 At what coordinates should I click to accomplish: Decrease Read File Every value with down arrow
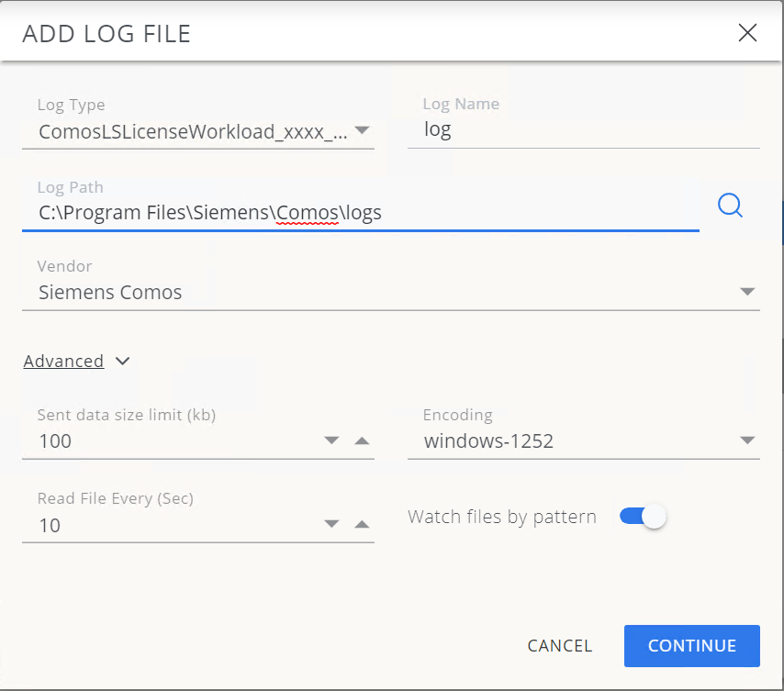332,525
